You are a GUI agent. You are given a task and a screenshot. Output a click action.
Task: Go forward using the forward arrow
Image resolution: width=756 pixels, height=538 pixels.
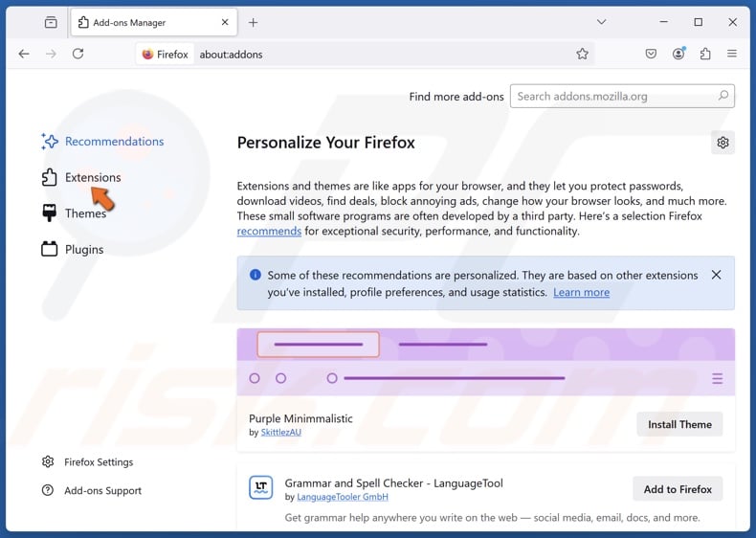(x=51, y=54)
